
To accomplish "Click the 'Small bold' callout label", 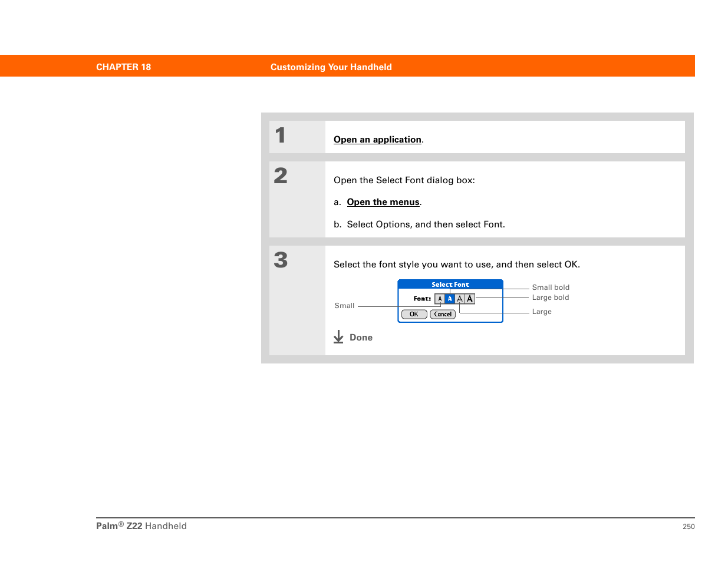I will point(551,287).
